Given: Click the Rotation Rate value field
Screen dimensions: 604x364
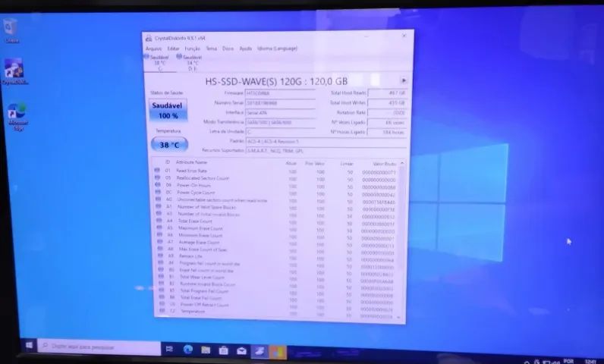Looking at the screenshot, I should pyautogui.click(x=387, y=113).
